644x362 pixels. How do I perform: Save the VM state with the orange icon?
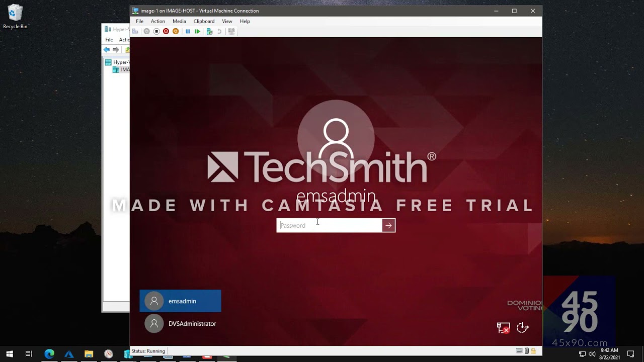click(x=176, y=31)
